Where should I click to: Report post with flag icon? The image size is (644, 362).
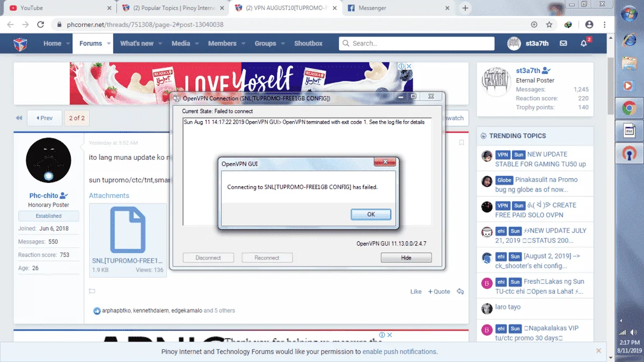coord(92,291)
